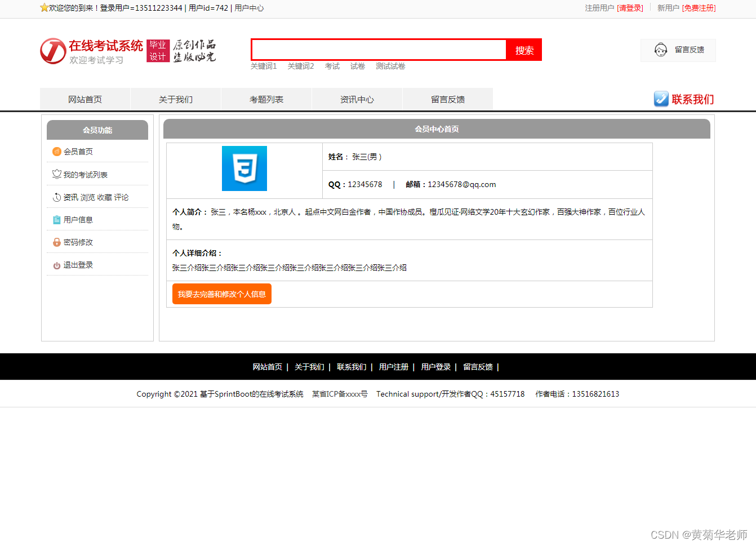The image size is (756, 546).
Task: Click 我要去完善和修改个人信息 orange button
Action: 222,294
